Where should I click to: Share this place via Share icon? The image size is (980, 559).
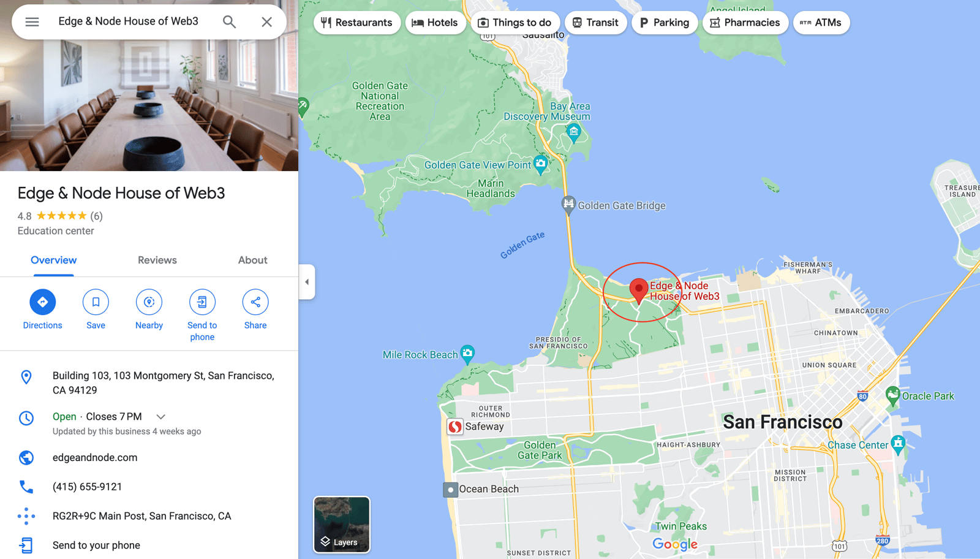pos(255,302)
